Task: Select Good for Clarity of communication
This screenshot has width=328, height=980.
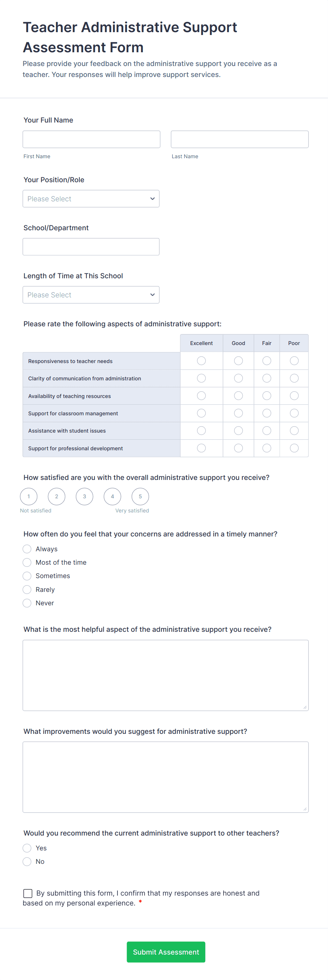Action: coord(238,378)
